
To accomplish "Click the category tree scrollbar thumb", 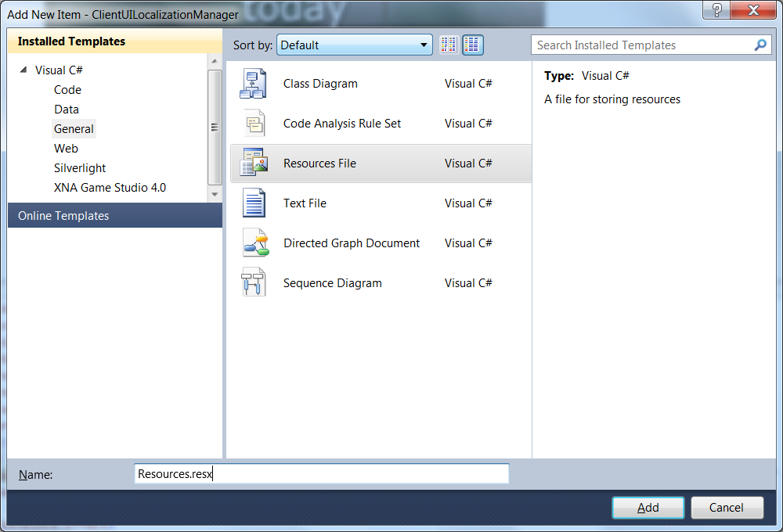I will [215, 128].
